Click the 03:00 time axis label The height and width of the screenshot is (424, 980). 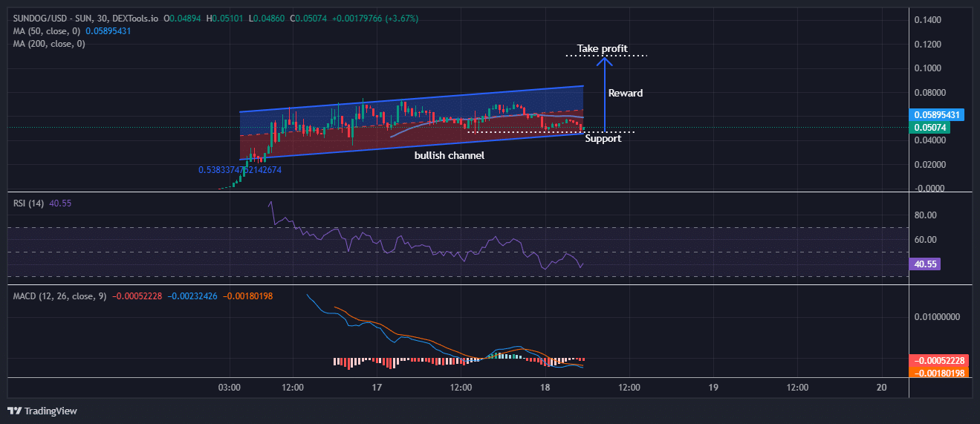(229, 388)
